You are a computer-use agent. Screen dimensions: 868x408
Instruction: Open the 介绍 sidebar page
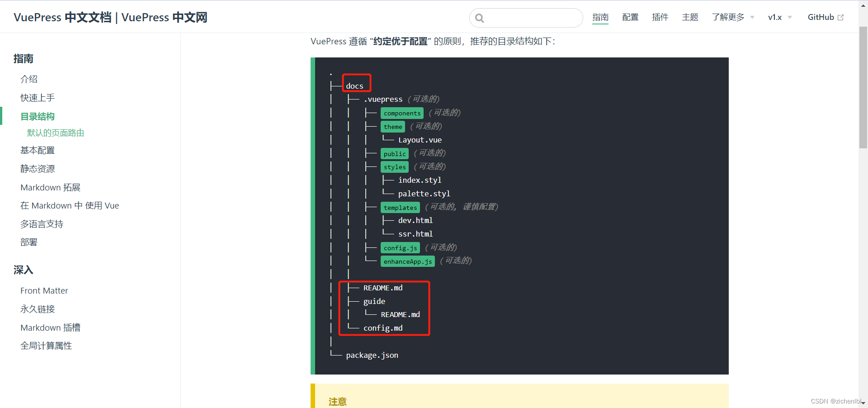point(29,79)
